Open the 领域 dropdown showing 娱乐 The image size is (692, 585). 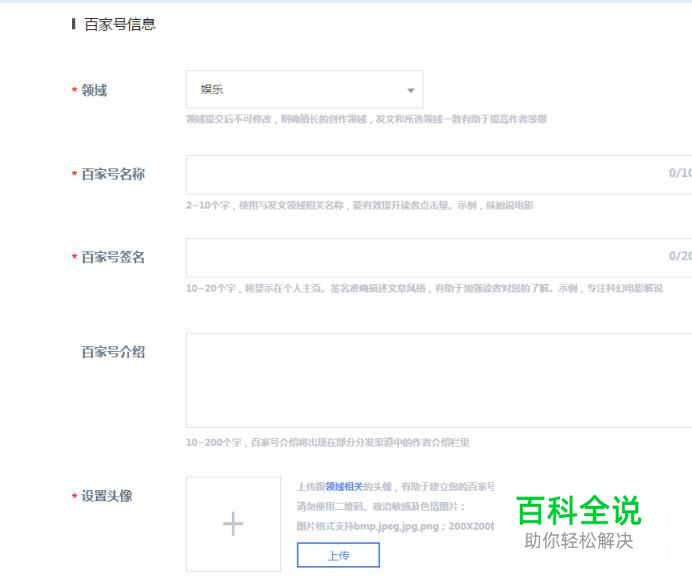305,89
